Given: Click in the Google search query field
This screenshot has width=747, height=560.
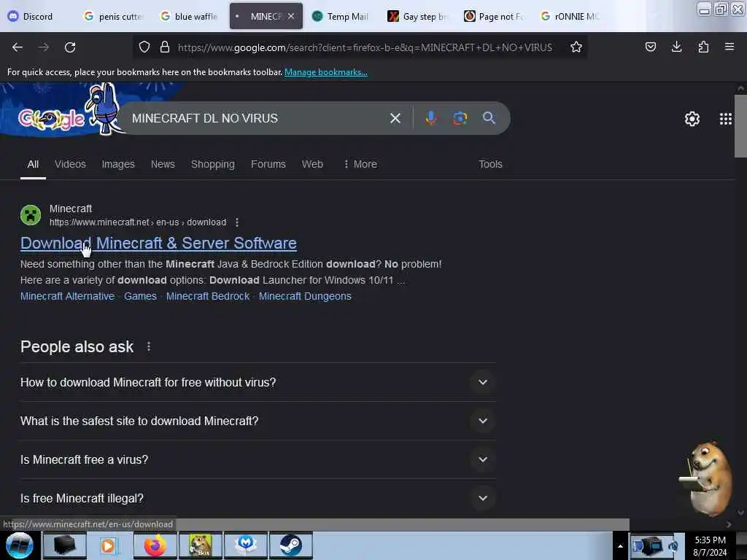Looking at the screenshot, I should (x=256, y=118).
